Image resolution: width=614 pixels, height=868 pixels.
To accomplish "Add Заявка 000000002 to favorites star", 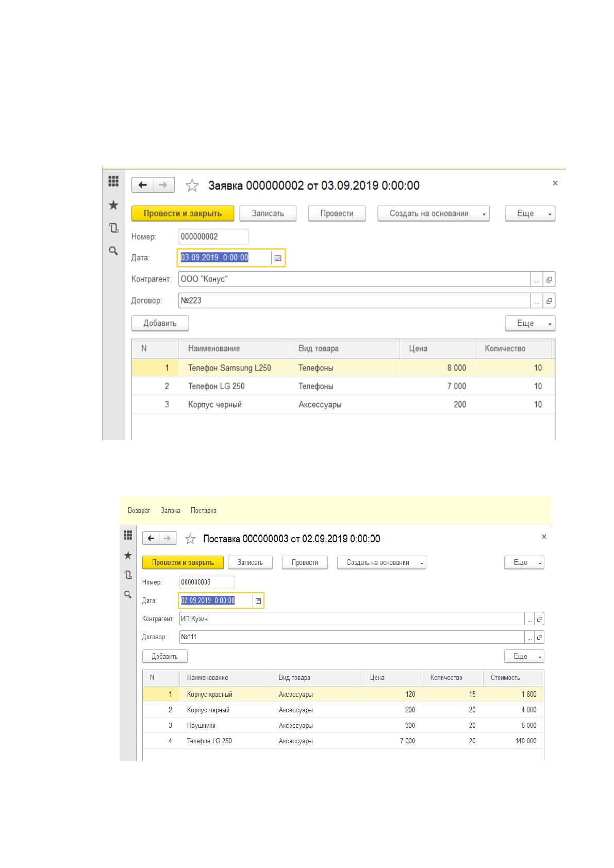I will [x=192, y=186].
